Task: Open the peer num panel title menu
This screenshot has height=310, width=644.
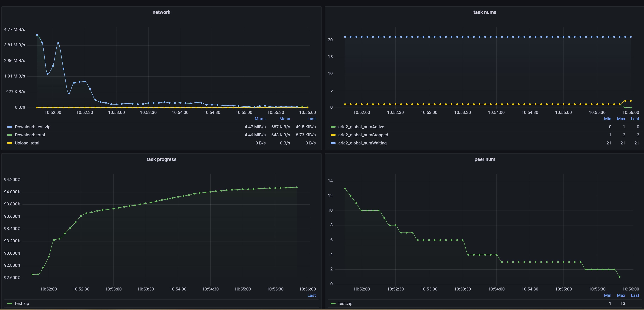Action: pyautogui.click(x=485, y=159)
